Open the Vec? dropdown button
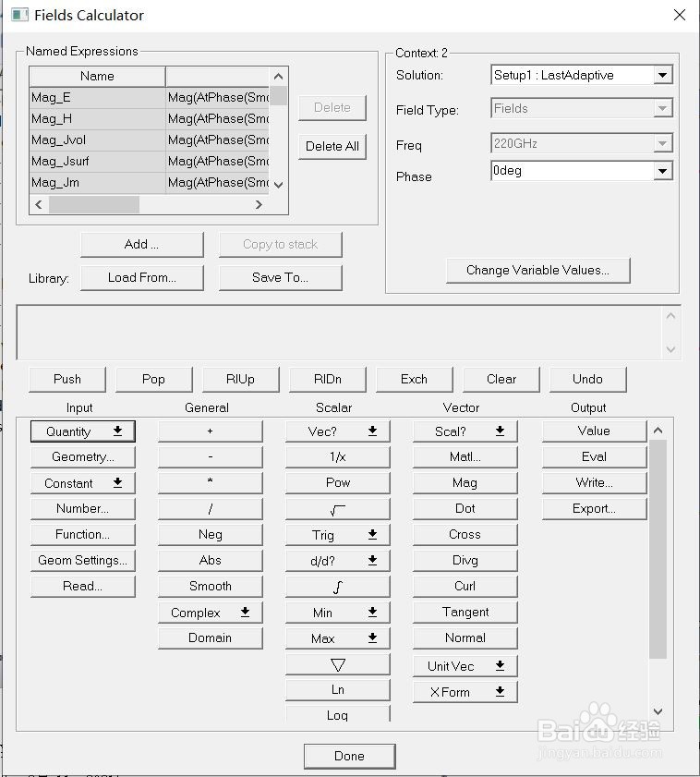This screenshot has width=700, height=777. 337,431
